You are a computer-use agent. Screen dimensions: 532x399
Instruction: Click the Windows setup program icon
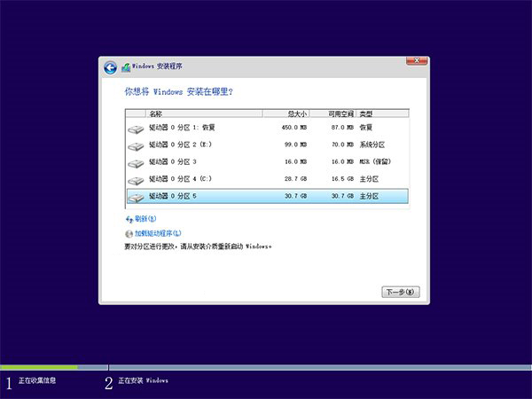click(x=126, y=67)
